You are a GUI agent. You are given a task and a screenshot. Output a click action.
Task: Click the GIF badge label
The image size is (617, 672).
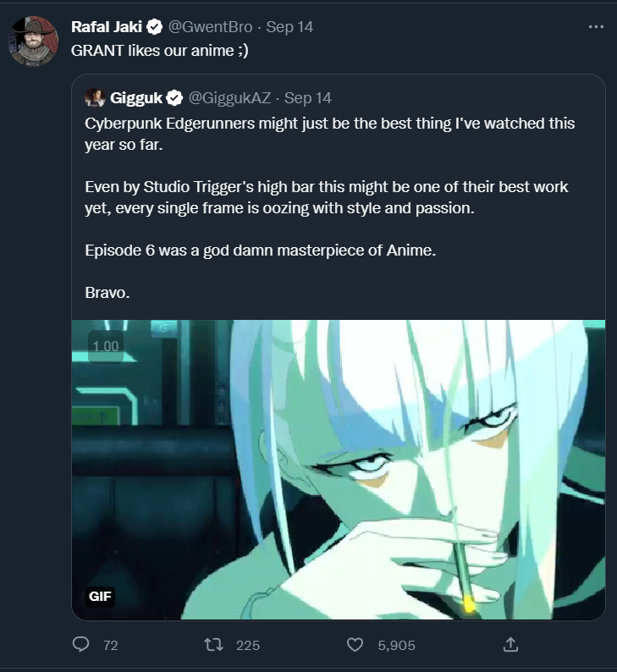pos(99,596)
